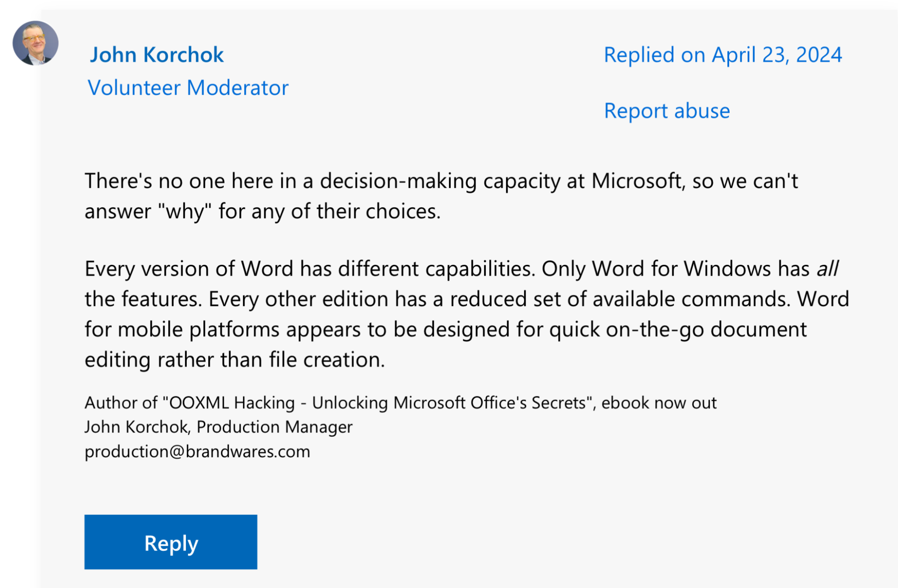This screenshot has width=898, height=588.
Task: Click the italic word "all"
Action: (x=827, y=269)
